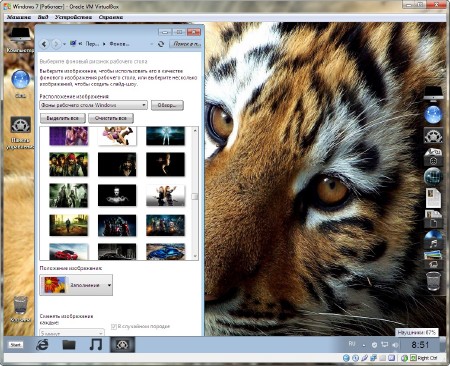450x366 pixels.
Task: Select the dark car wallpaper
Action: click(x=117, y=251)
